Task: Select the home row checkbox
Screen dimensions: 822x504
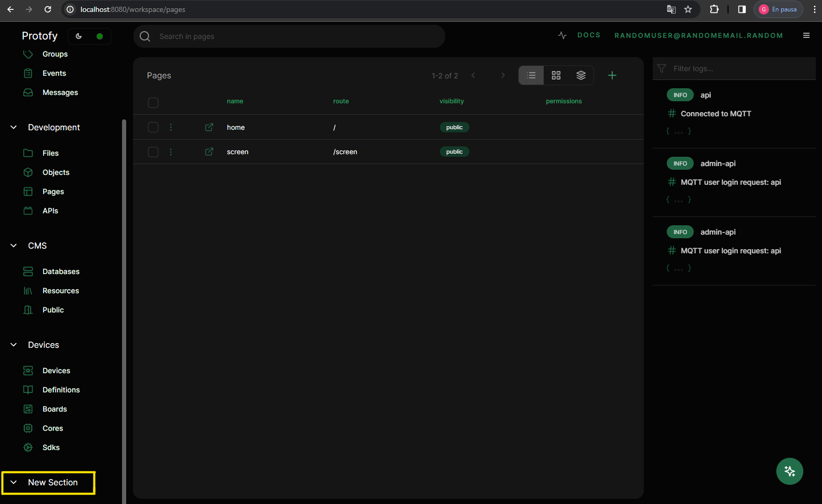Action: pos(153,127)
